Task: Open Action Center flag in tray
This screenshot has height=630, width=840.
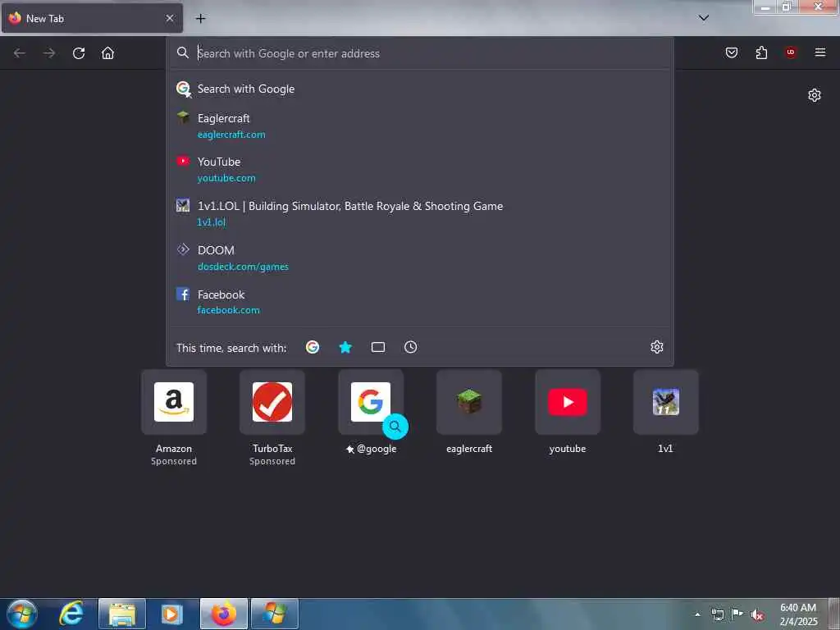Action: click(737, 614)
